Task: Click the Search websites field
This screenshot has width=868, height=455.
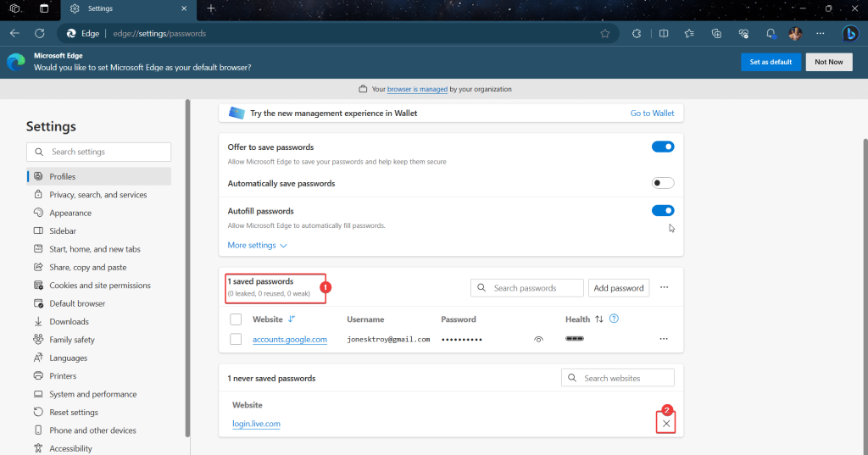Action: 618,378
